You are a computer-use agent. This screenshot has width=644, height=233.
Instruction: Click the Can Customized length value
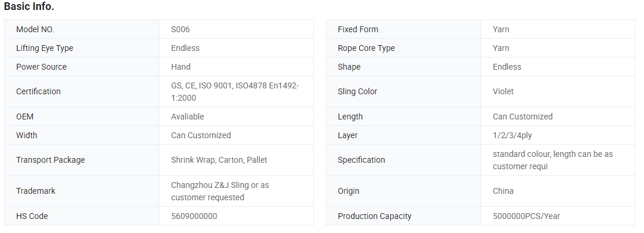[x=523, y=117]
